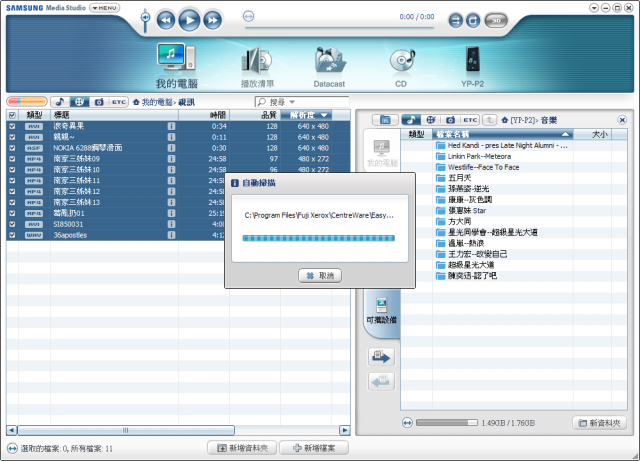640x461 pixels.
Task: Uncheck the 南家三姊妹10 row checkbox
Action: pyautogui.click(x=12, y=169)
